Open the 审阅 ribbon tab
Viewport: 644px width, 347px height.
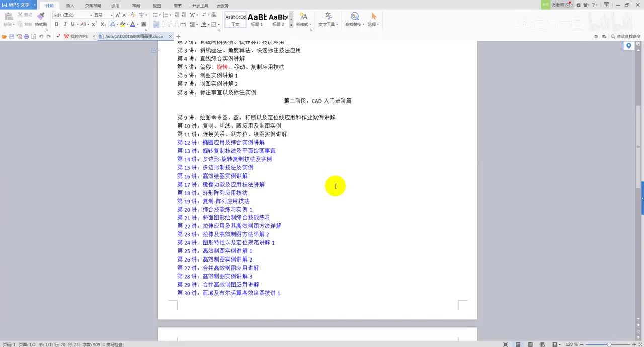click(136, 6)
